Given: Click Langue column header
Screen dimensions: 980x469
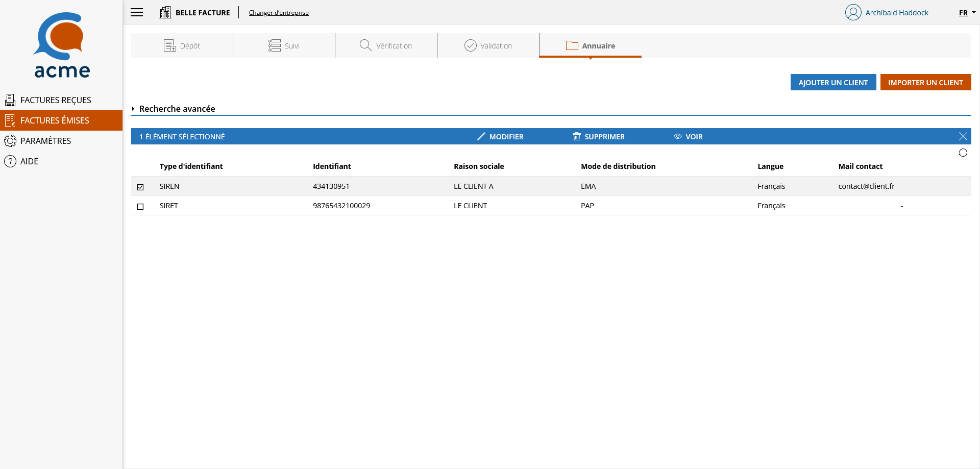Looking at the screenshot, I should click(x=770, y=166).
